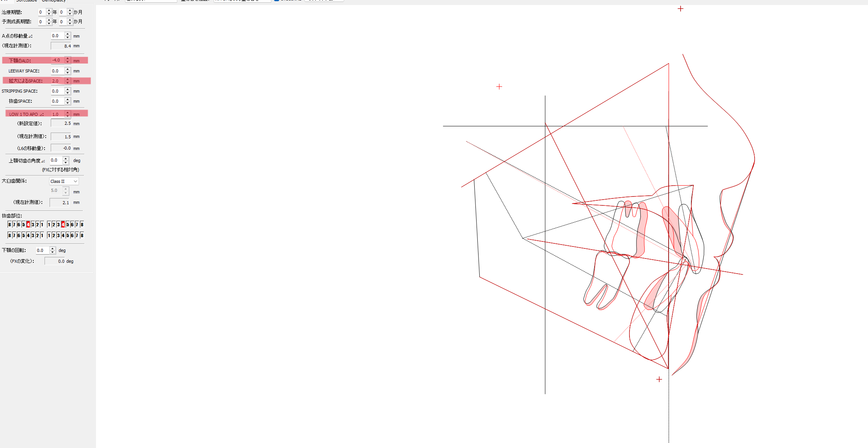Viewport: 868px width, 448px height.
Task: Click the triangle marker beside LOW 1 TO APO
Action: (x=41, y=115)
